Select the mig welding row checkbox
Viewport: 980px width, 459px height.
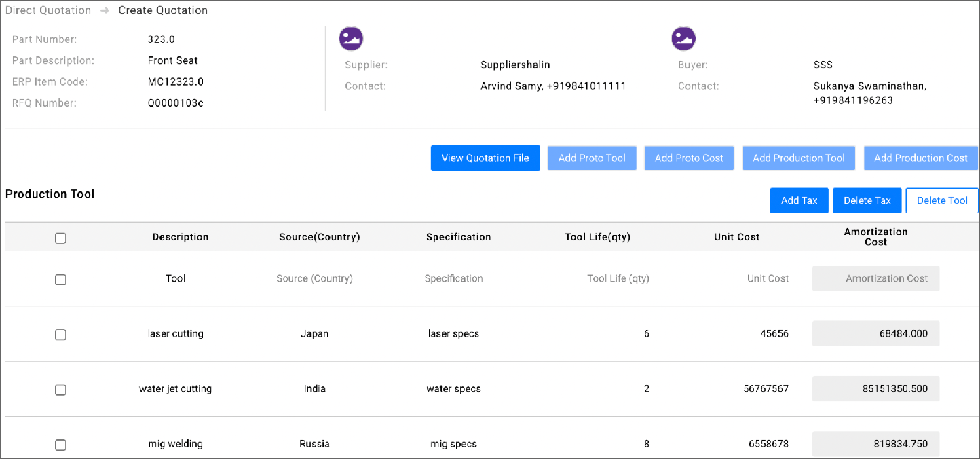pyautogui.click(x=60, y=445)
